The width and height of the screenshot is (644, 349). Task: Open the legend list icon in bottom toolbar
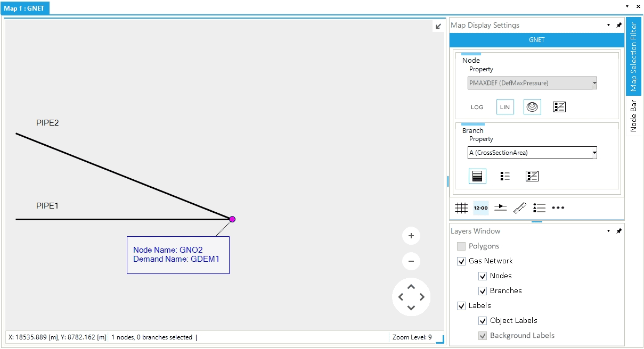tap(539, 208)
